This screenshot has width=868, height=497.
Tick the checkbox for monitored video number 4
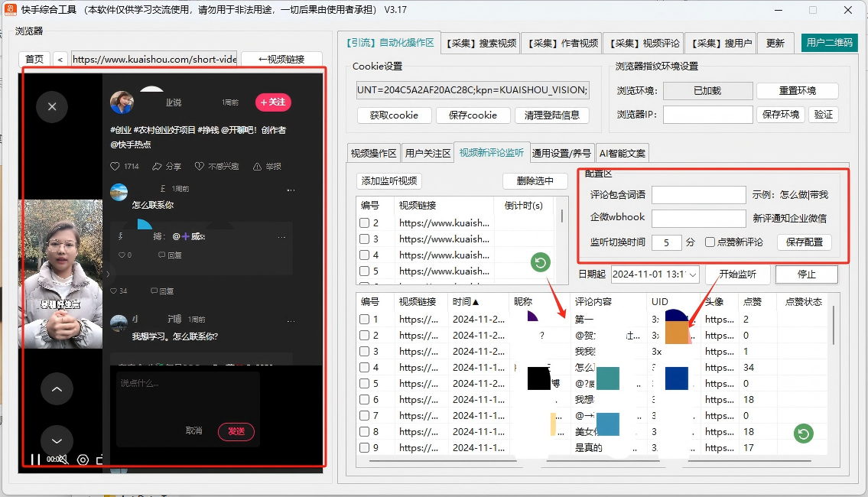pos(364,255)
